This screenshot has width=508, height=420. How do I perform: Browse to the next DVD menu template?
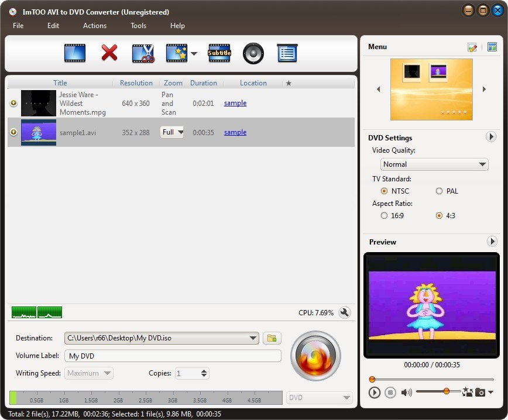[484, 89]
